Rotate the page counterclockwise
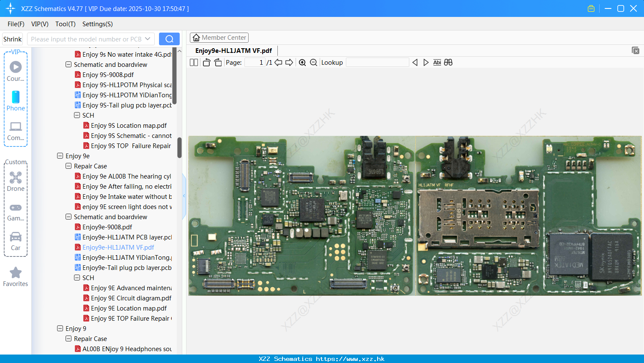Image resolution: width=644 pixels, height=363 pixels. pyautogui.click(x=206, y=62)
